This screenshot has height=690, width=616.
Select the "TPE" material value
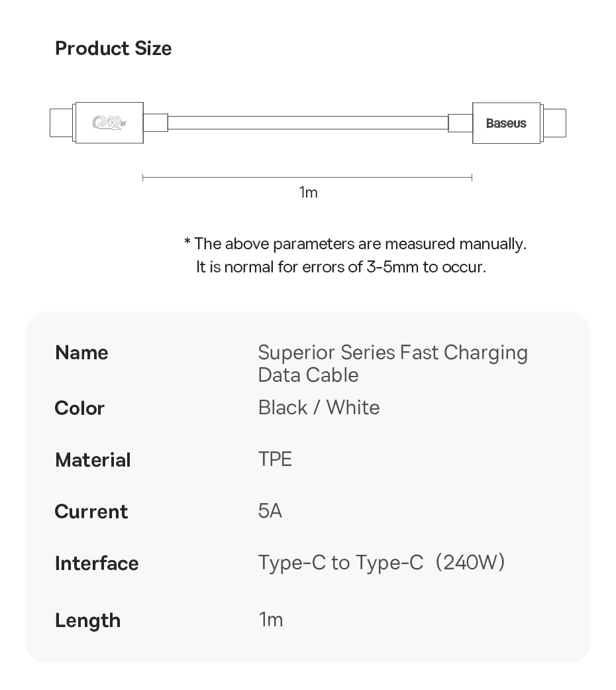pos(275,459)
